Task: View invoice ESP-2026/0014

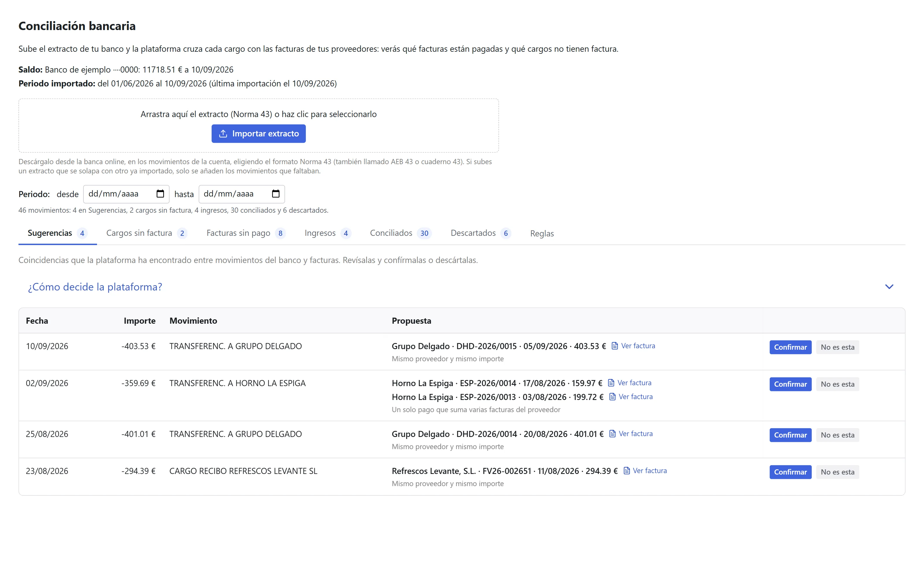Action: coord(629,383)
